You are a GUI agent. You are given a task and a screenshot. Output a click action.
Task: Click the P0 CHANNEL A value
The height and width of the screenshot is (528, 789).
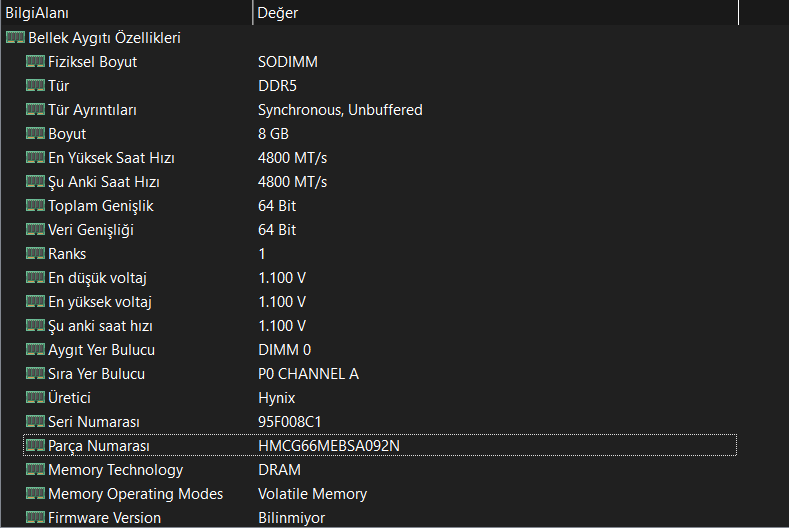click(x=308, y=374)
